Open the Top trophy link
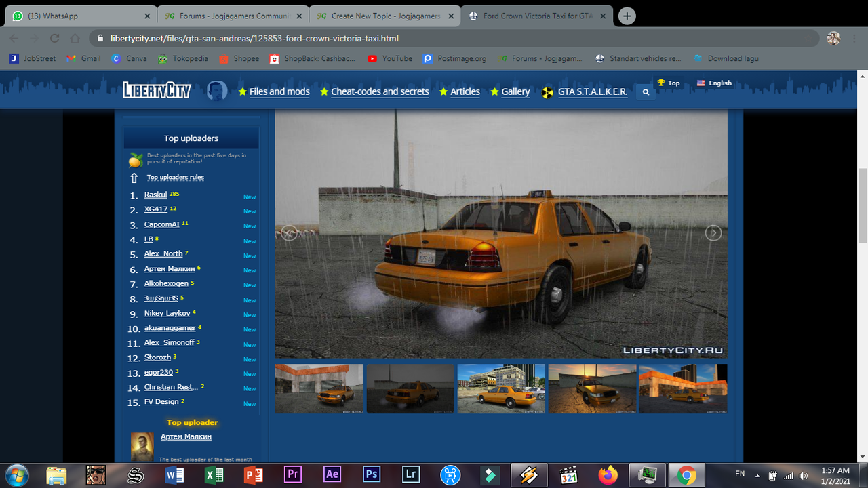Viewport: 868px width, 488px height. (x=669, y=83)
